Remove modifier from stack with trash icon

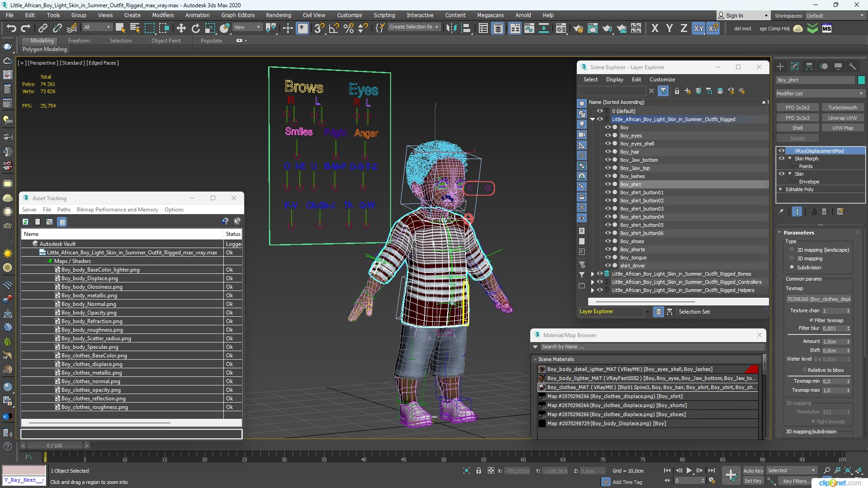pyautogui.click(x=824, y=211)
